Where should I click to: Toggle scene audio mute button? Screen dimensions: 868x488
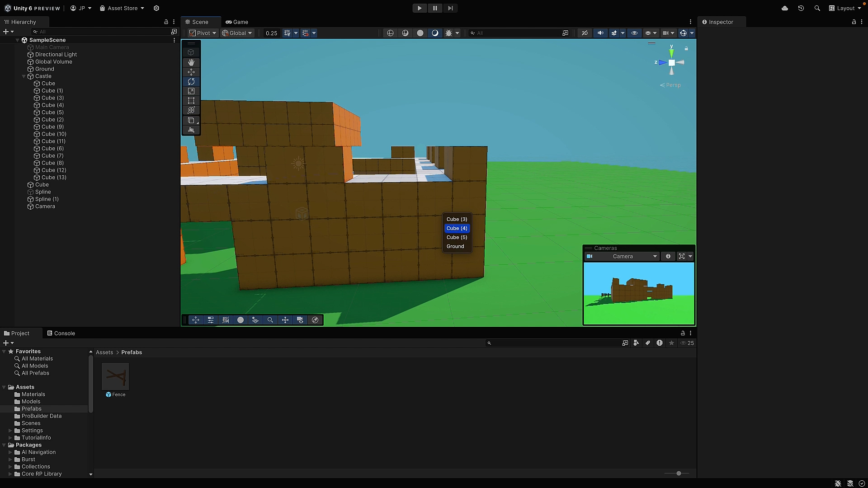pyautogui.click(x=600, y=33)
